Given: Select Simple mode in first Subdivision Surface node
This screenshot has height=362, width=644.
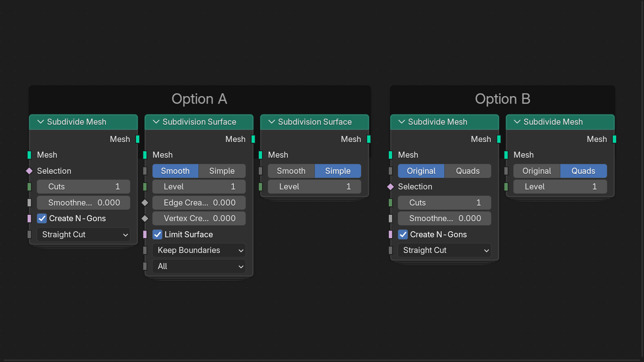Looking at the screenshot, I should [x=222, y=171].
